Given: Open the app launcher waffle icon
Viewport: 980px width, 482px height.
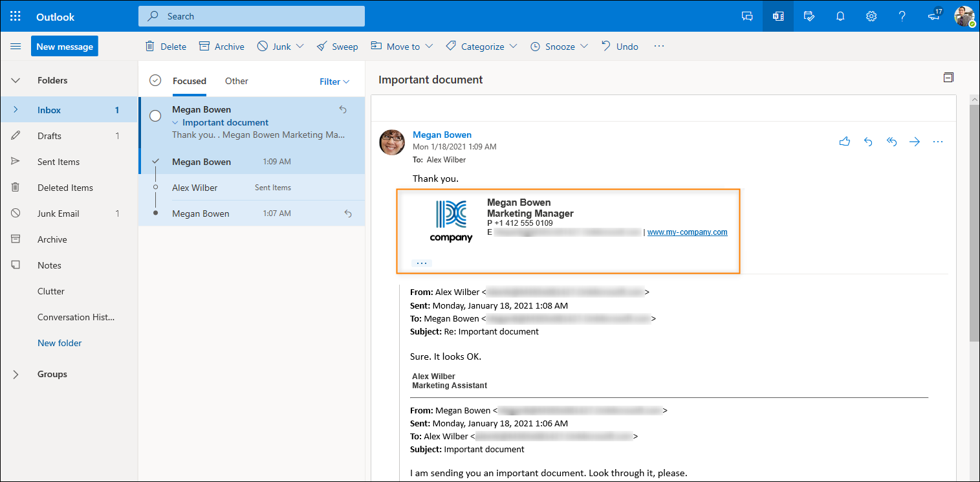Looking at the screenshot, I should tap(16, 16).
